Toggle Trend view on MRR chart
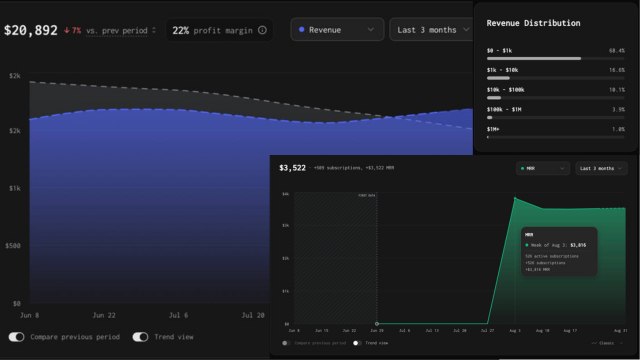Image resolution: width=640 pixels, height=360 pixels. [x=357, y=343]
